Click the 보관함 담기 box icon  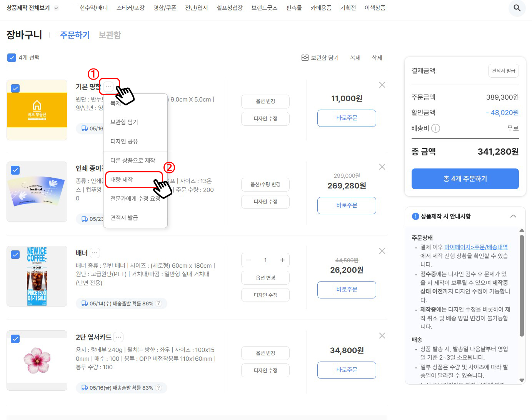click(305, 57)
